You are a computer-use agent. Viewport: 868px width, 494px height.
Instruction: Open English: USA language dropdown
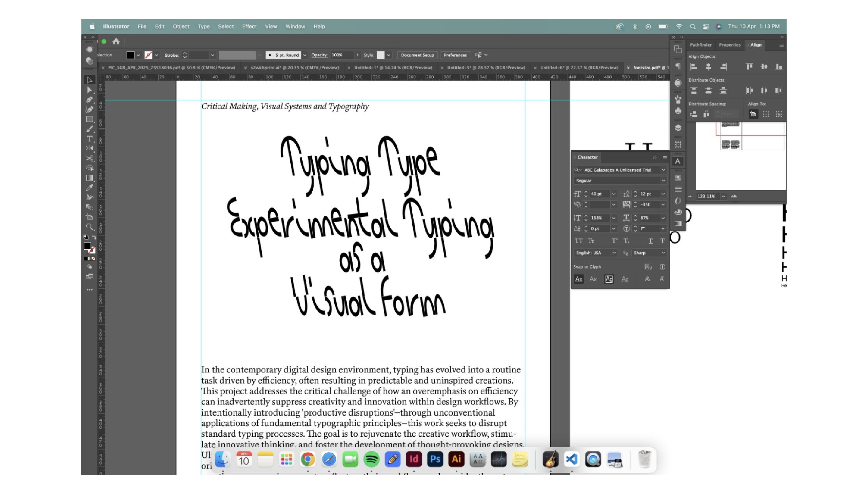(595, 253)
